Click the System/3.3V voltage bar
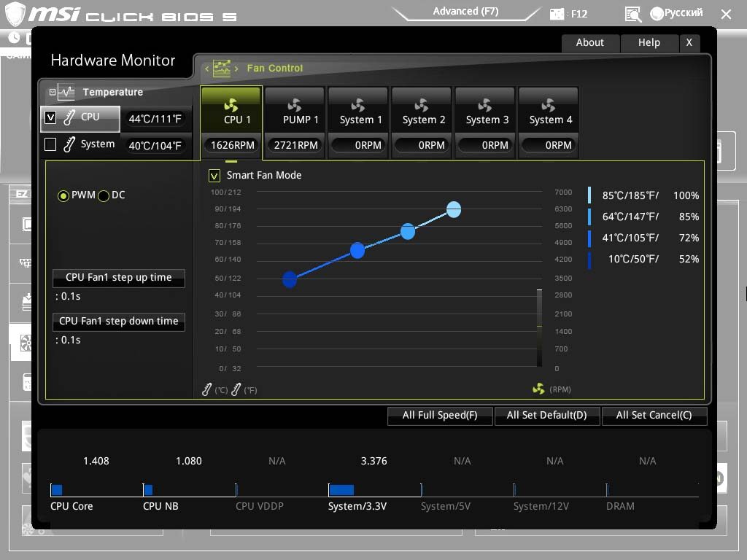 pyautogui.click(x=341, y=490)
